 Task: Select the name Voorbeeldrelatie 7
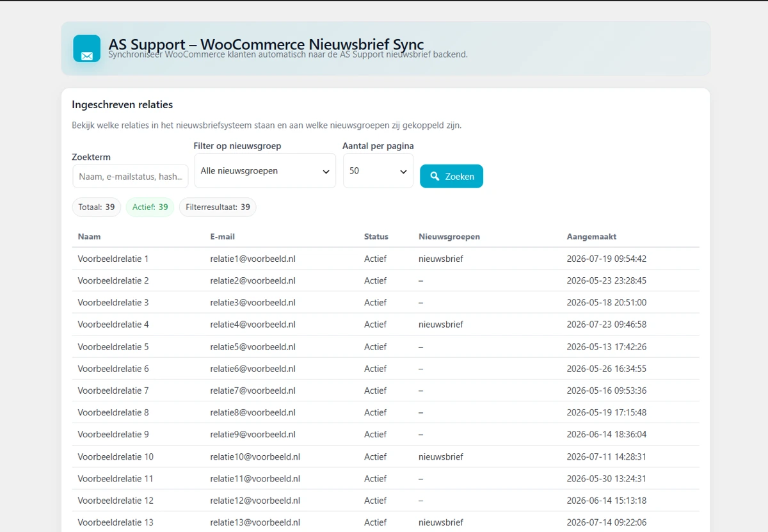113,390
